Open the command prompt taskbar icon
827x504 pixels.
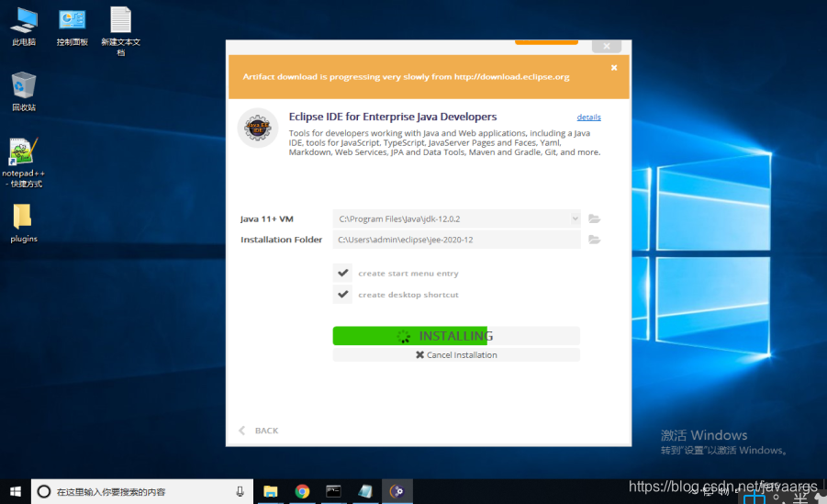tap(333, 491)
